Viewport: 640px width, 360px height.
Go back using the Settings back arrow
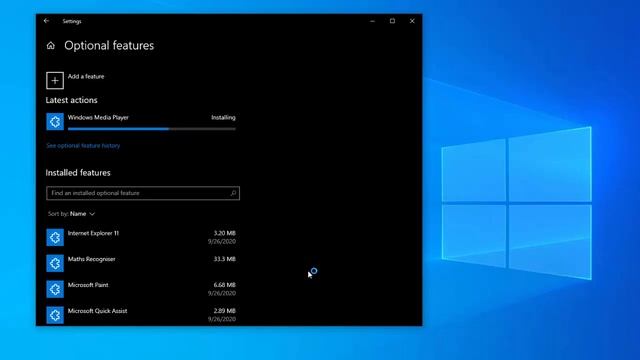tap(47, 21)
